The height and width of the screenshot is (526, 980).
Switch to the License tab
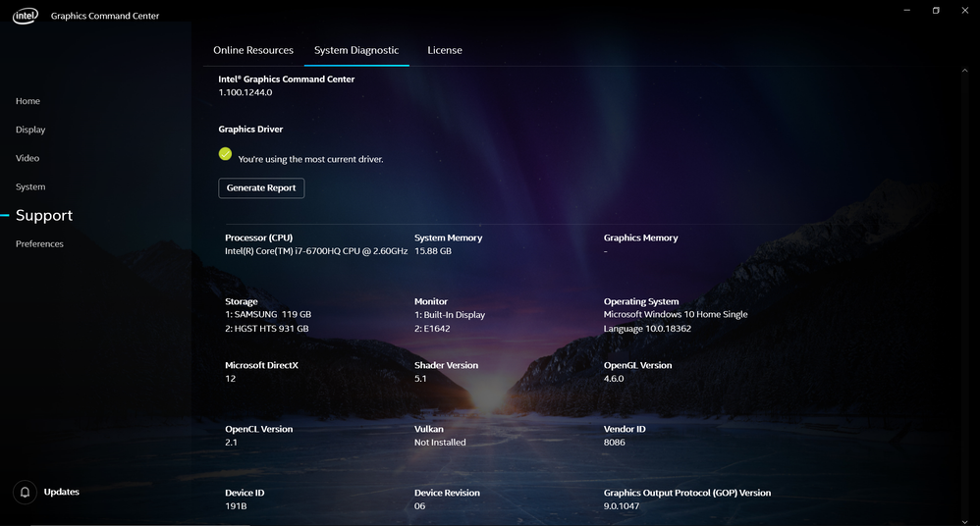point(445,51)
